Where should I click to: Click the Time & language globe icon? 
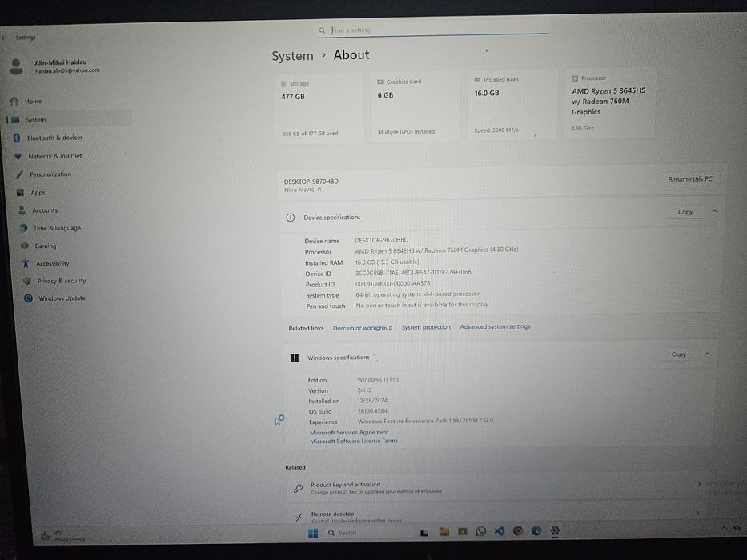click(x=23, y=228)
